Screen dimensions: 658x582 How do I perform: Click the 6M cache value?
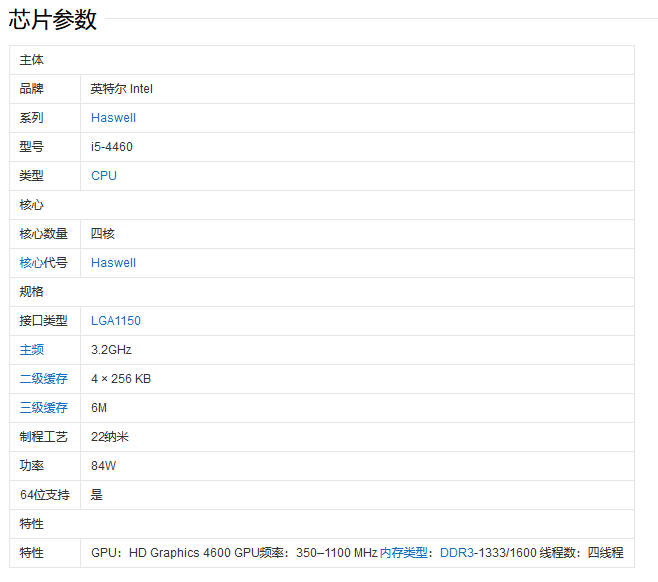pos(99,408)
